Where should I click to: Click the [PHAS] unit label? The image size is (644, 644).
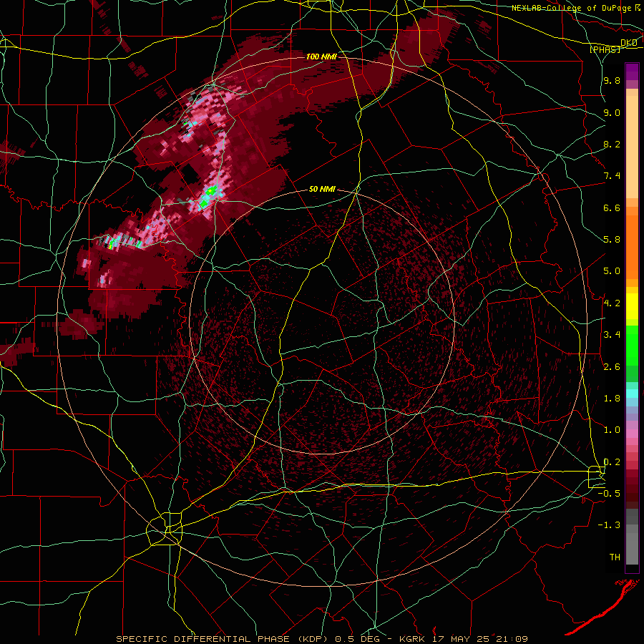(x=605, y=49)
